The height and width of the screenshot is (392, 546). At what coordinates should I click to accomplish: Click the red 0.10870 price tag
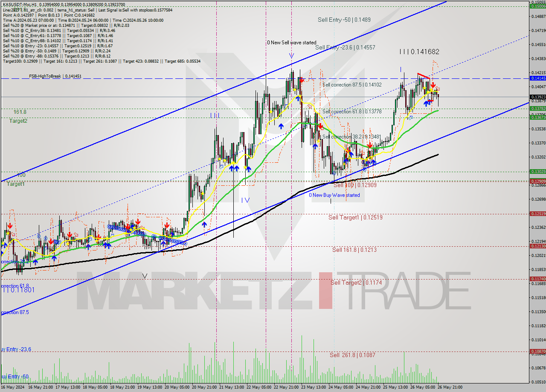pyautogui.click(x=537, y=352)
